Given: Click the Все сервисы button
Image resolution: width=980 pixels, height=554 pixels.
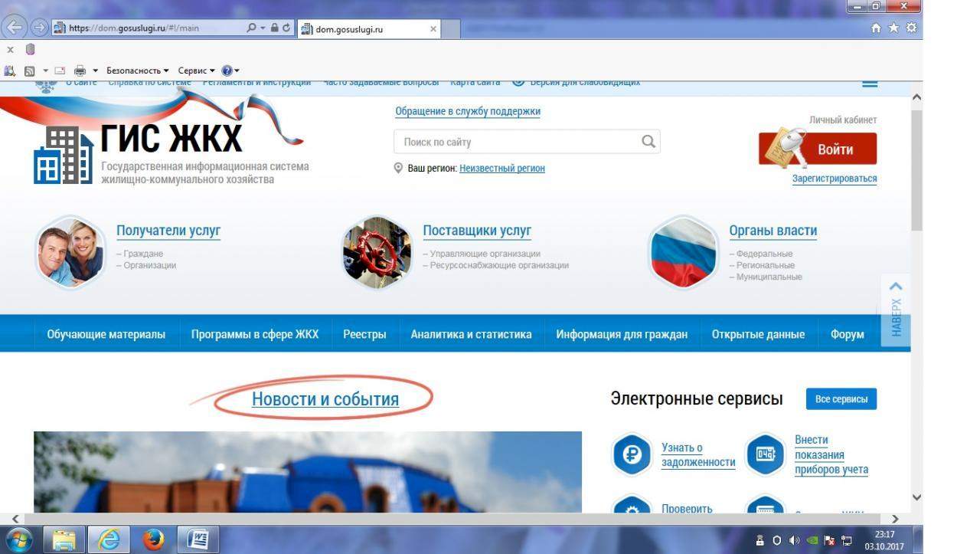Looking at the screenshot, I should (x=841, y=399).
